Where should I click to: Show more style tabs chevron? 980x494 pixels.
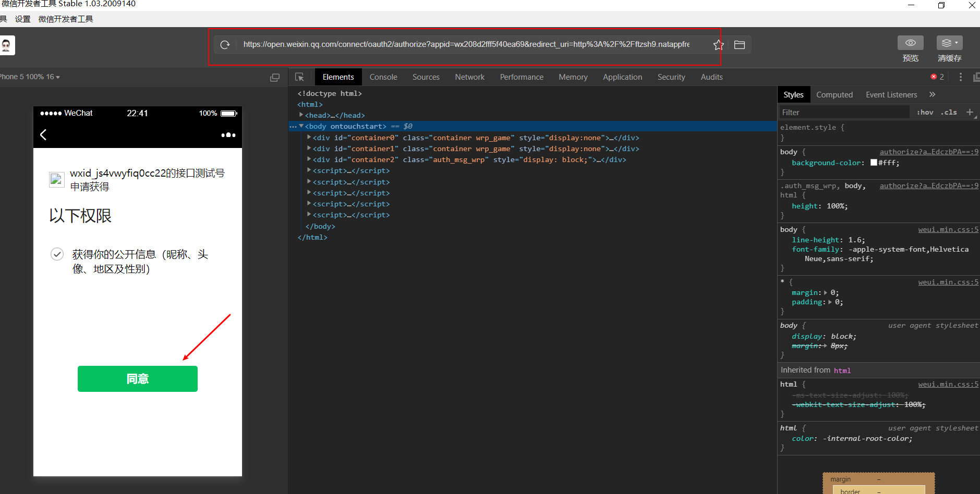932,95
